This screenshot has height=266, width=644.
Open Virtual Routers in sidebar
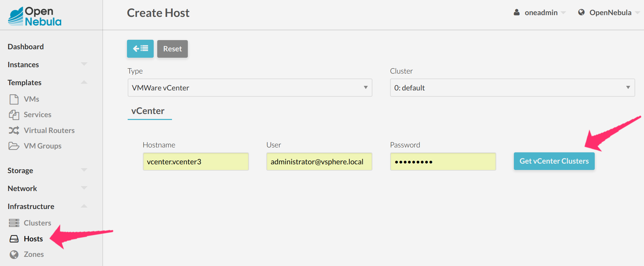click(x=49, y=131)
